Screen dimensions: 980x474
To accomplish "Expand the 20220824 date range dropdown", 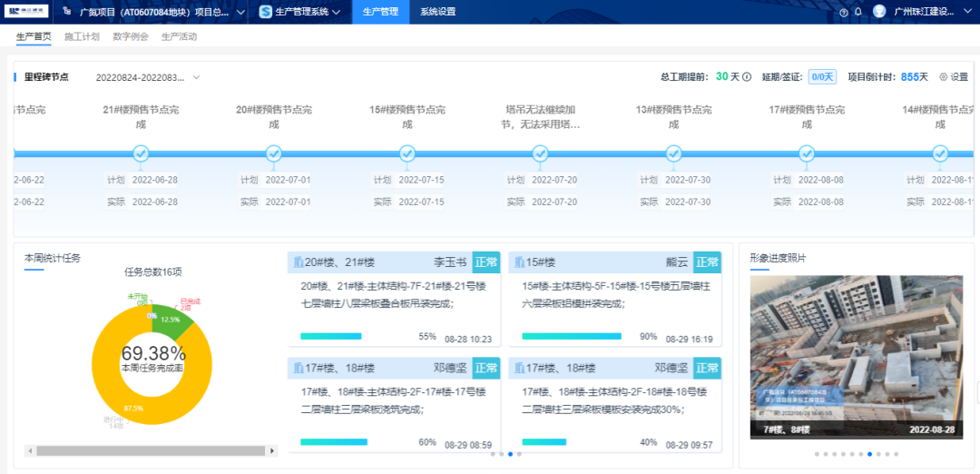I will (x=196, y=77).
